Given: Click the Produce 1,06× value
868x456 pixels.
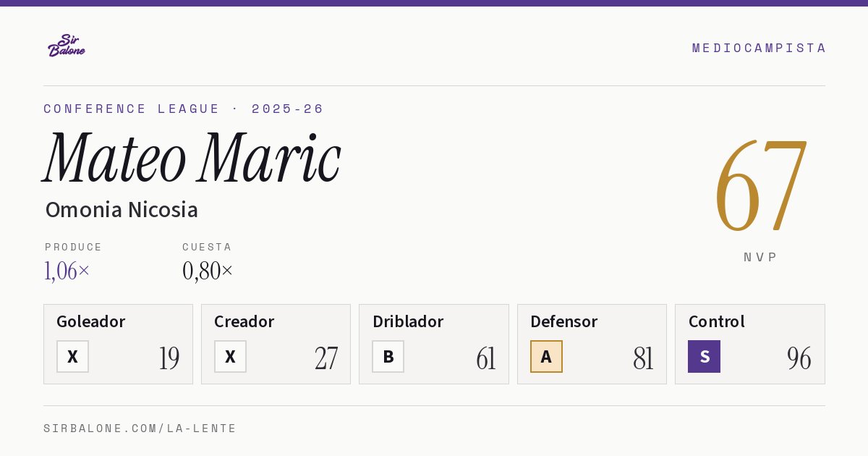Looking at the screenshot, I should point(67,271).
